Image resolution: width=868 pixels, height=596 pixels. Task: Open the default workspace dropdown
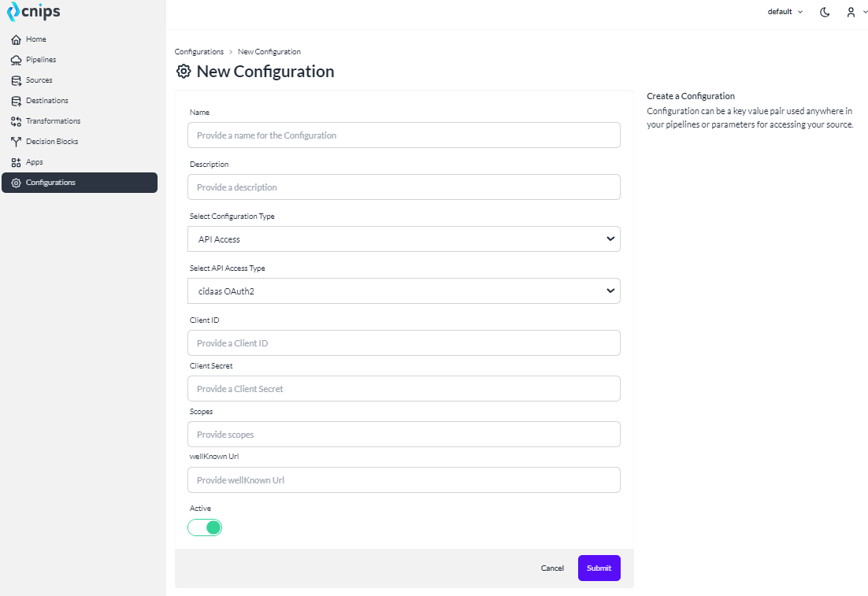(x=785, y=12)
